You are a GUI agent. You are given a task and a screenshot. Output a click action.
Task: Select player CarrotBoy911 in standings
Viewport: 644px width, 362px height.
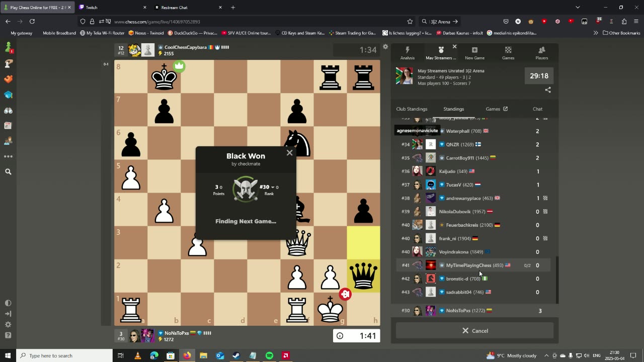pyautogui.click(x=460, y=158)
